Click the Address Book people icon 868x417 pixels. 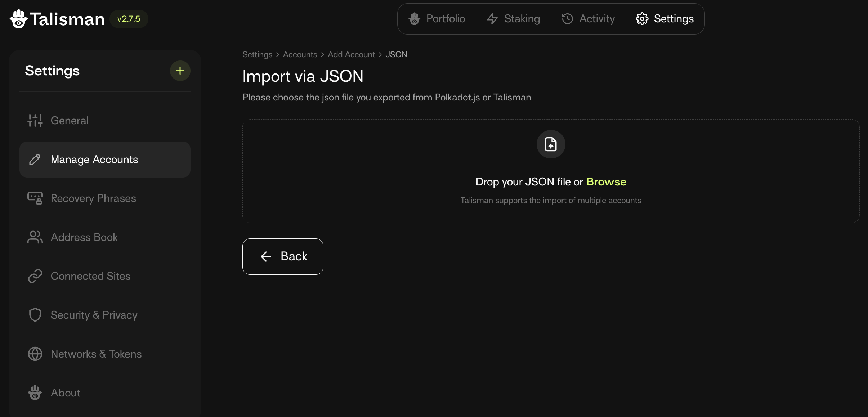[x=35, y=237]
